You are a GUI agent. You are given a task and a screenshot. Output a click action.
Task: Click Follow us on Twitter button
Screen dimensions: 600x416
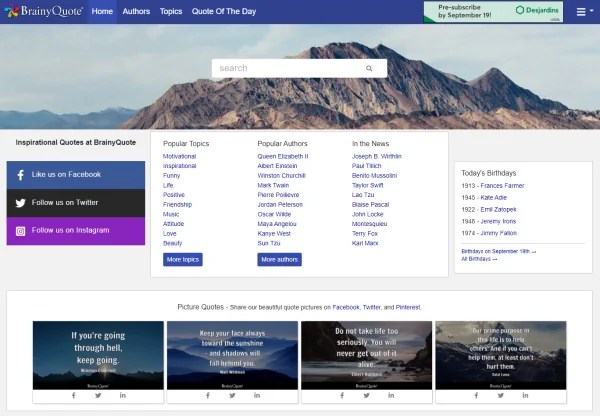point(76,203)
